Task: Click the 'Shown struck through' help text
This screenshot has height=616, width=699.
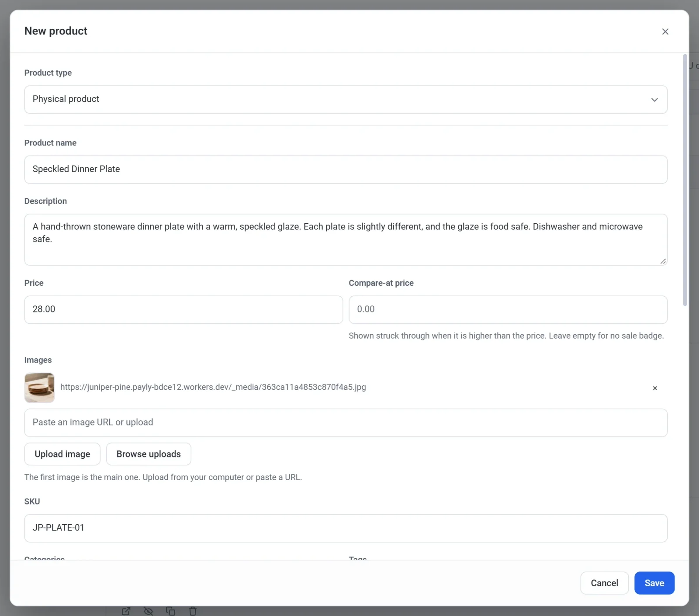Action: click(506, 336)
